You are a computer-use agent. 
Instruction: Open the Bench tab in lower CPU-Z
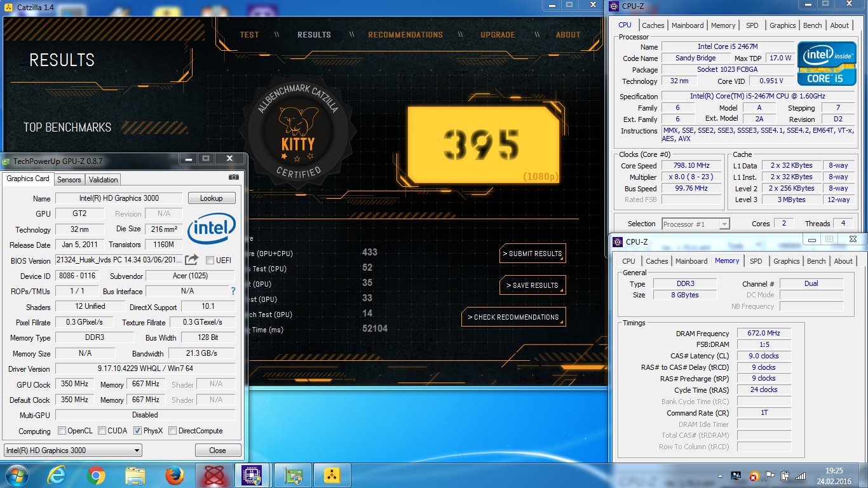coord(816,261)
